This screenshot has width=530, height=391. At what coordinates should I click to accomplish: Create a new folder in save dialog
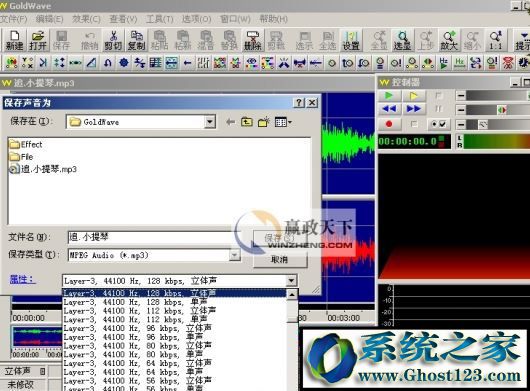(x=264, y=122)
